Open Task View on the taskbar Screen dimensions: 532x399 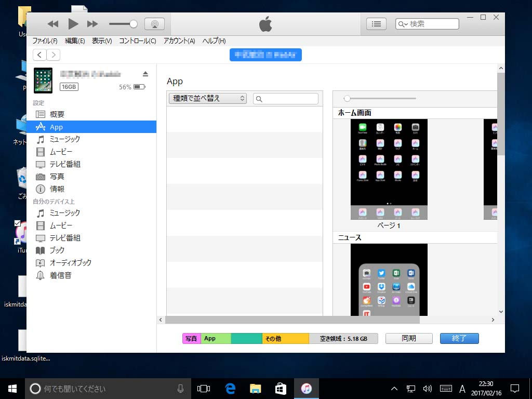pyautogui.click(x=204, y=389)
